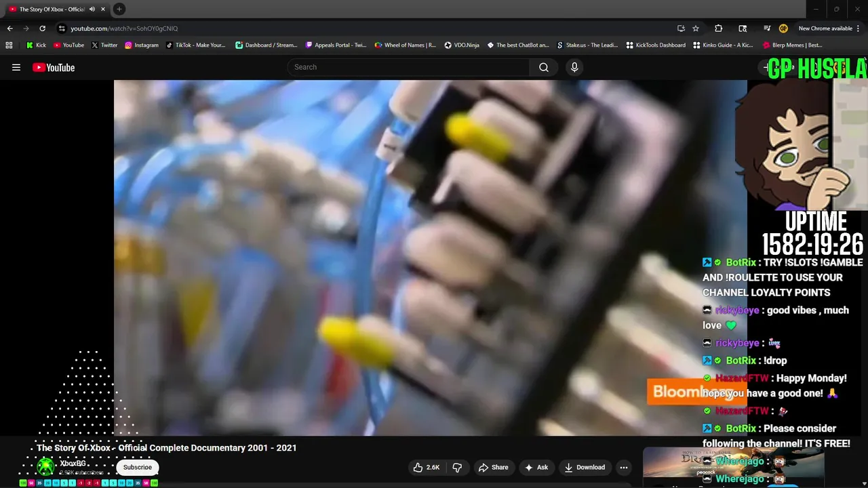The height and width of the screenshot is (488, 868).
Task: Open Chrome extensions puzzle icon
Action: [718, 28]
